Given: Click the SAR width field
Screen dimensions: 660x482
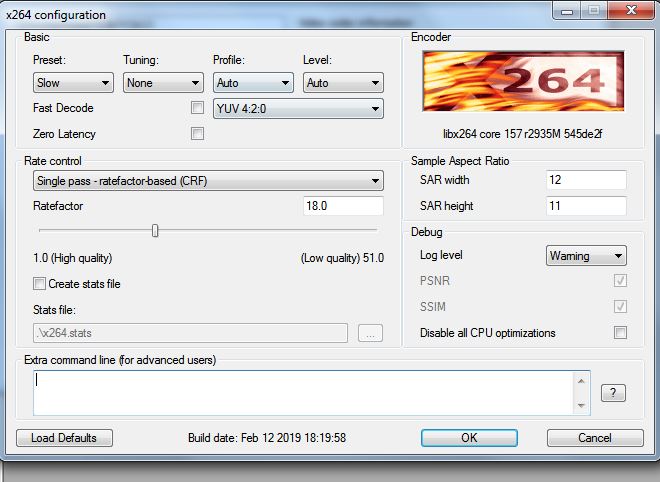Looking at the screenshot, I should [x=586, y=180].
